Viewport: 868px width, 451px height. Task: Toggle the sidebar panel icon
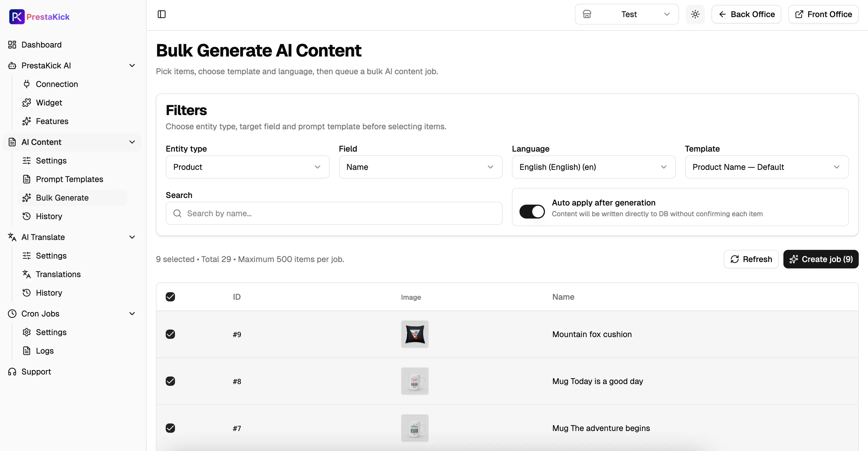tap(162, 14)
